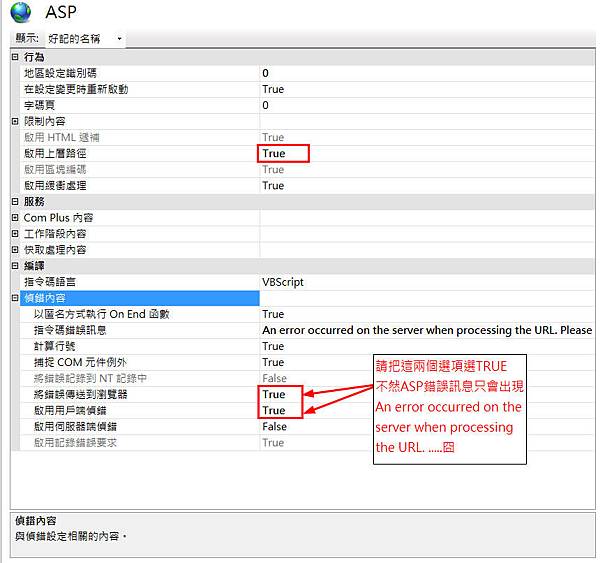This screenshot has height=563, width=600.
Task: Select the Com Plus 內容 group label
Action: (x=58, y=218)
